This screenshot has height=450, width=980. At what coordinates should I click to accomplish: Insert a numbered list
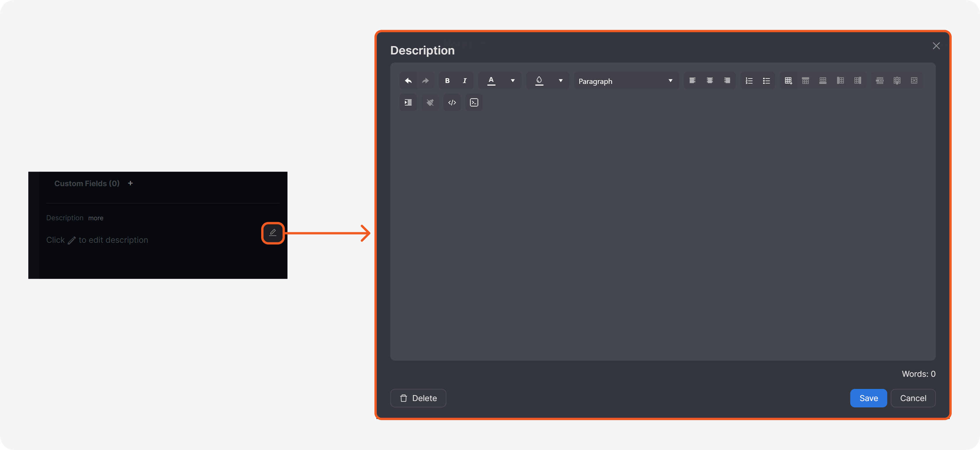click(x=749, y=81)
